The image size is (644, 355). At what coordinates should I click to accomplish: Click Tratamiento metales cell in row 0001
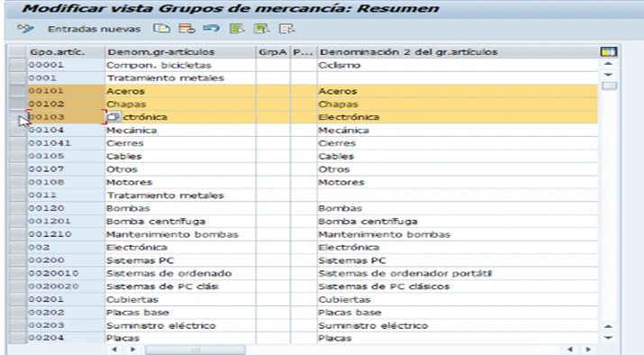coord(180,78)
